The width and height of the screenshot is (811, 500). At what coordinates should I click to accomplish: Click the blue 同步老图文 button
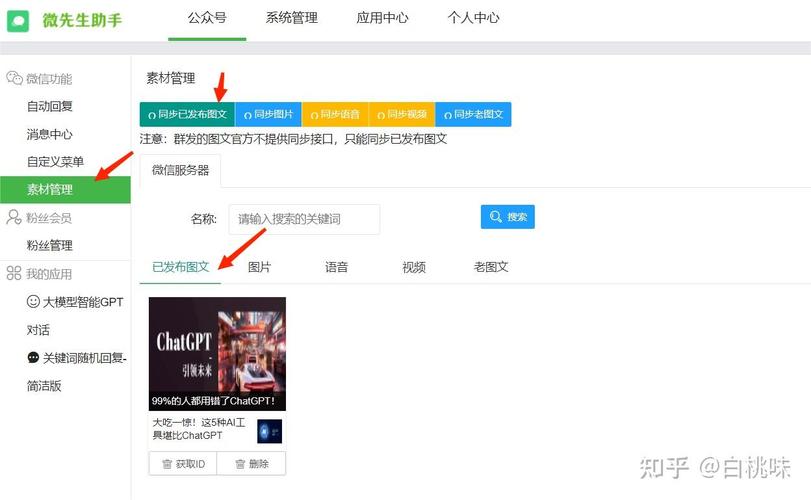pos(473,114)
